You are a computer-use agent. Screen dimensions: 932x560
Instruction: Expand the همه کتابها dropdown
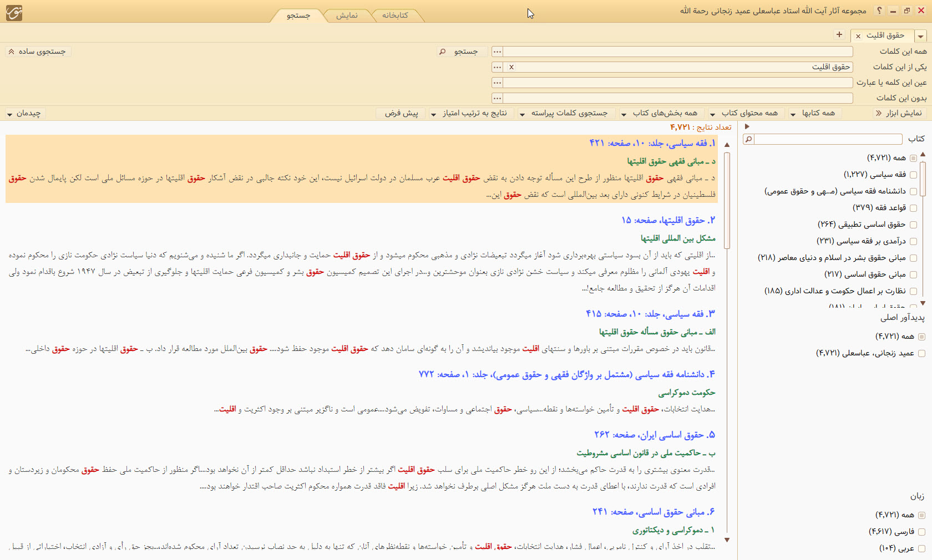pyautogui.click(x=815, y=113)
